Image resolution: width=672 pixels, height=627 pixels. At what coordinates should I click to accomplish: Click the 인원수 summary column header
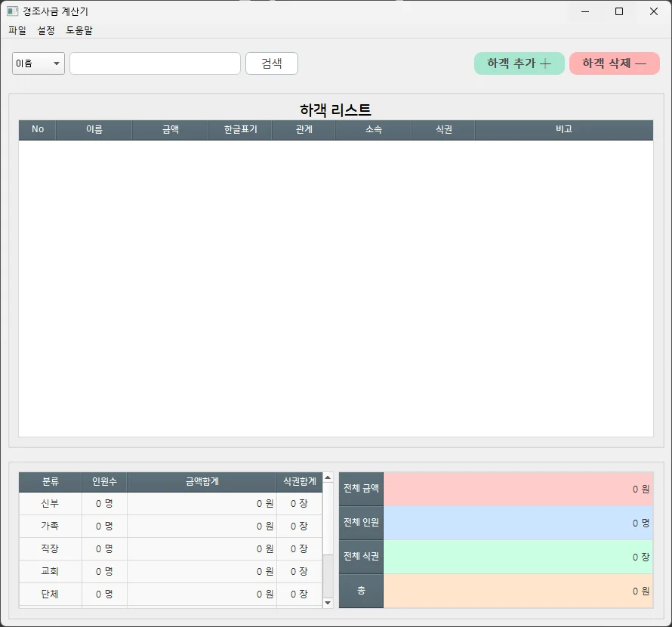coord(104,482)
